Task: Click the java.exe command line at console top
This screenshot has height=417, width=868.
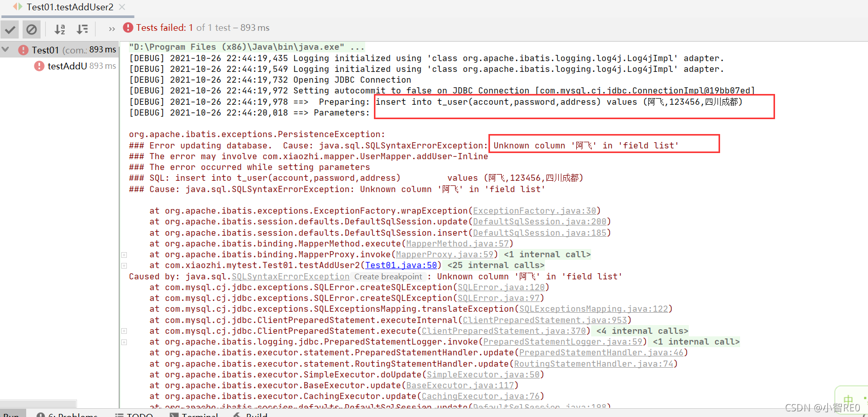Action: point(247,47)
